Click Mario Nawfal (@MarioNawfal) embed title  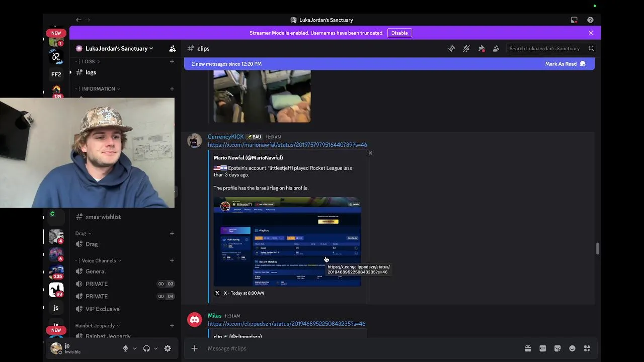coord(248,158)
